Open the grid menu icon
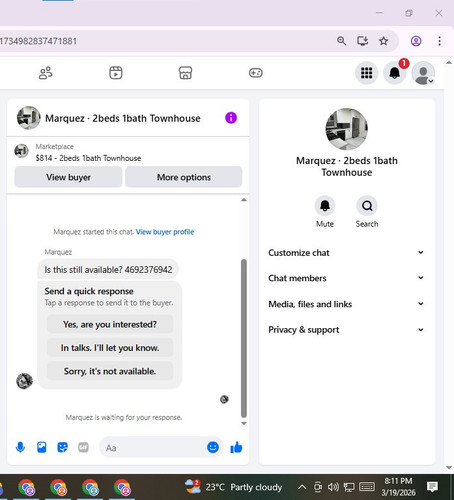Screen dimensions: 454x500 coord(367,73)
